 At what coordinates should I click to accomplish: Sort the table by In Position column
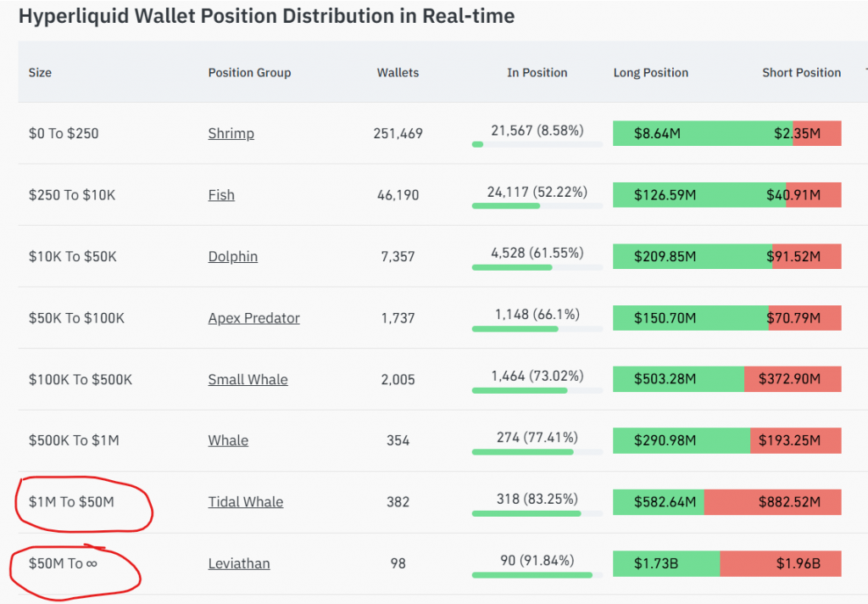[537, 73]
